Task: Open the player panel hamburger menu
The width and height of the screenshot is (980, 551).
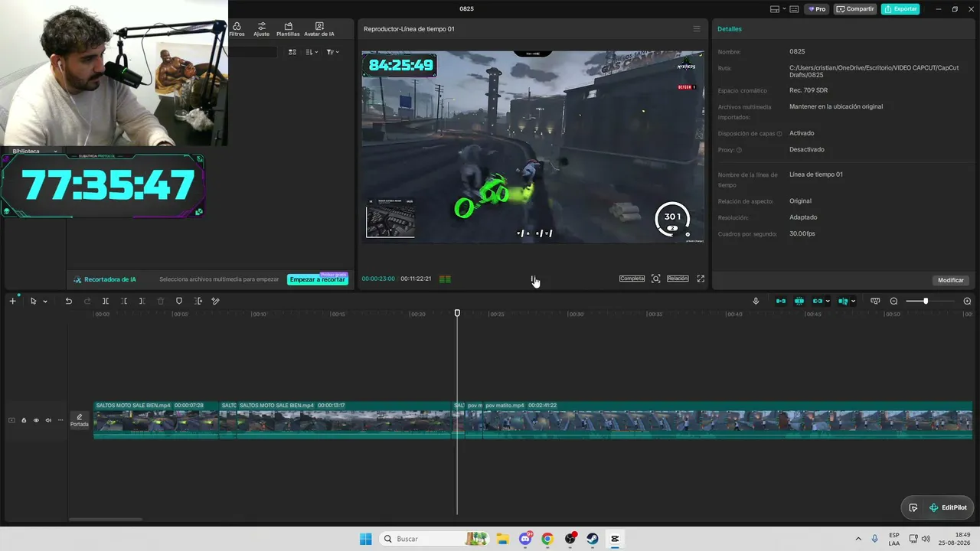Action: tap(697, 29)
